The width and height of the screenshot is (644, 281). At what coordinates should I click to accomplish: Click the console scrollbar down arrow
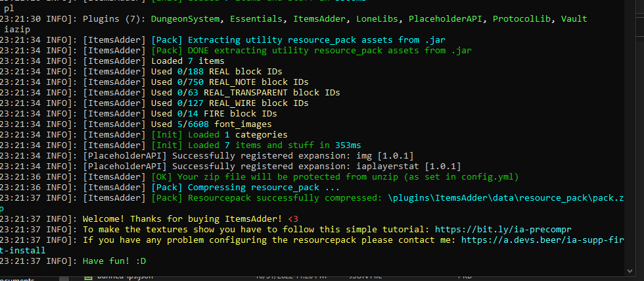[630, 270]
